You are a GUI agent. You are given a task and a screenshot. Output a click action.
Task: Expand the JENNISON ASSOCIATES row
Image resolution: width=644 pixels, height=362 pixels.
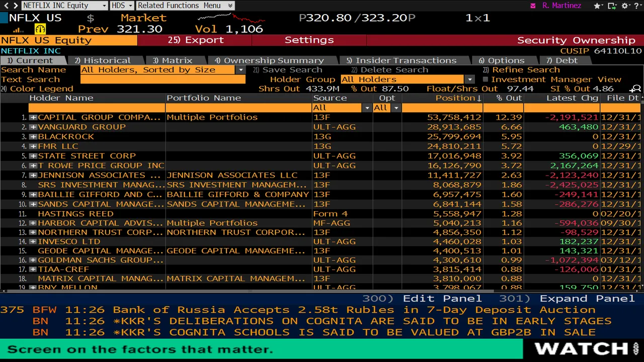pyautogui.click(x=33, y=175)
